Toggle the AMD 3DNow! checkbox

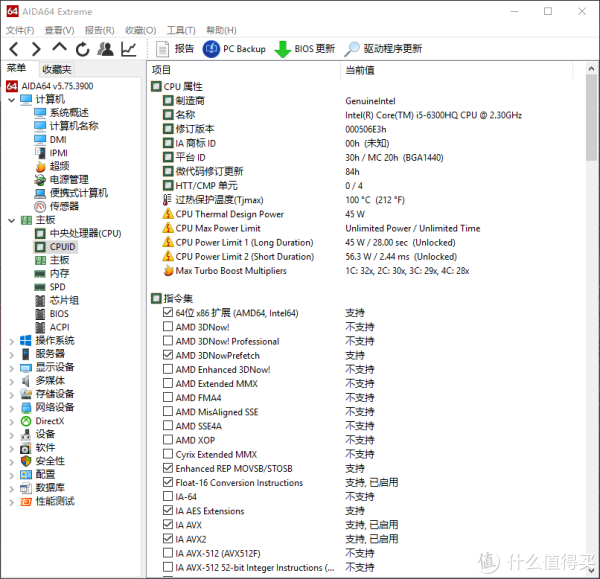pos(168,326)
